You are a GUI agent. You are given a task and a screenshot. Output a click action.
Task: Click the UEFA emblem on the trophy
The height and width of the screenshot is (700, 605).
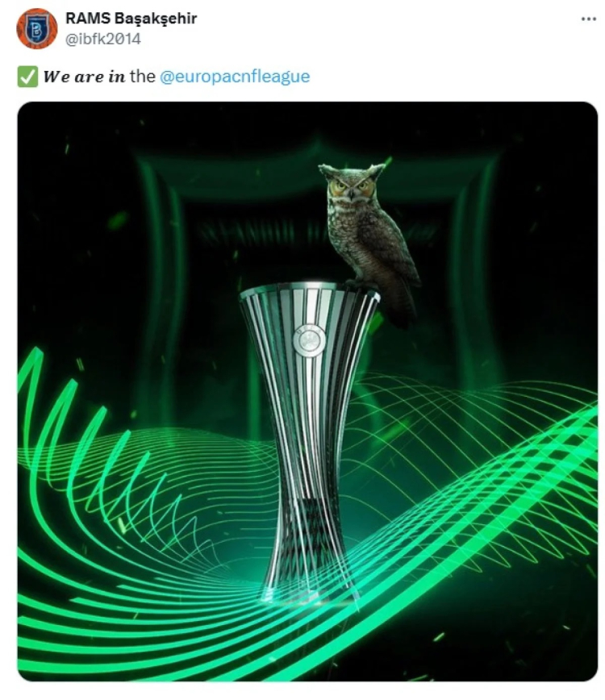[309, 340]
